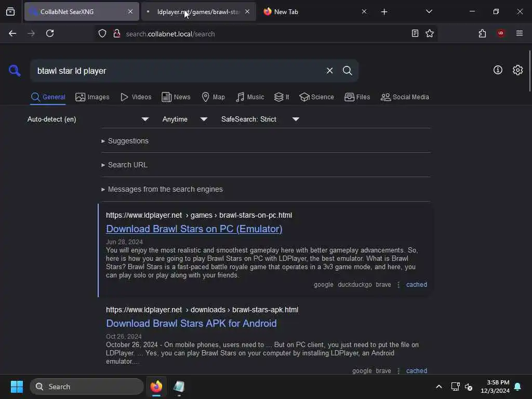List all tabs with the chevron button

[429, 11]
